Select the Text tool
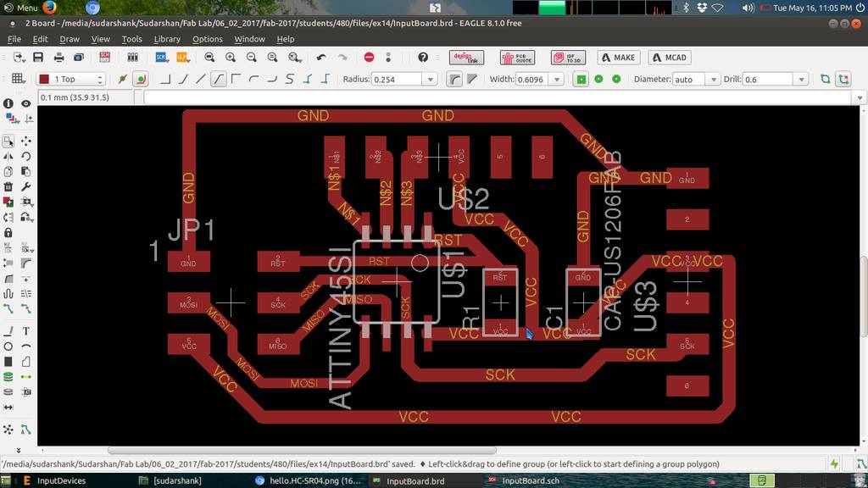Screen dimensions: 868x488 [x=26, y=331]
